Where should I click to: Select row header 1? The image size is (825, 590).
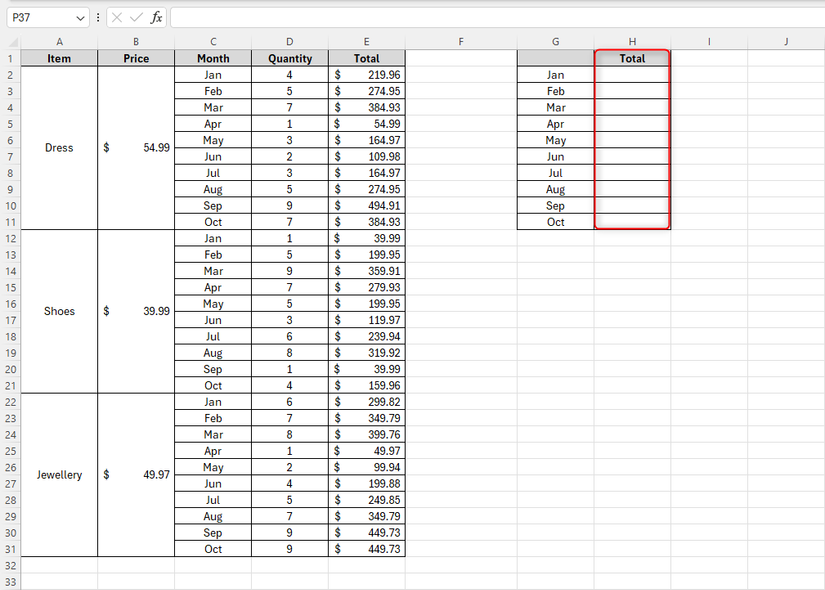(x=10, y=58)
